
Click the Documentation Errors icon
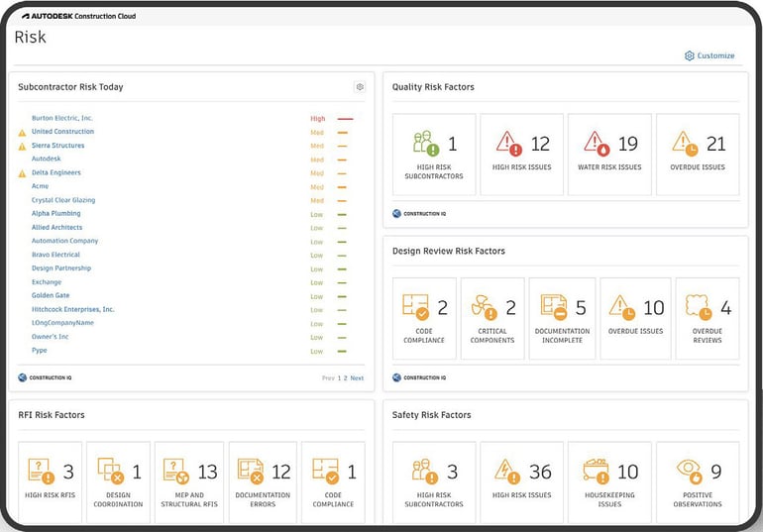pyautogui.click(x=251, y=472)
